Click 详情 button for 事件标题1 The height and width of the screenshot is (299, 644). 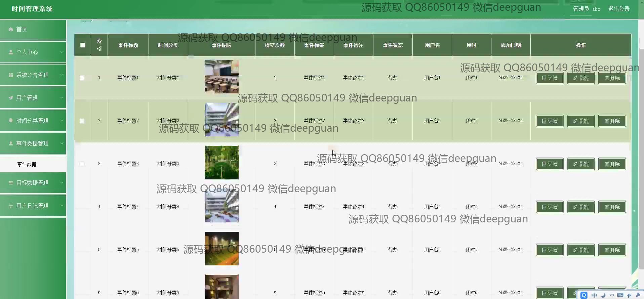click(550, 78)
